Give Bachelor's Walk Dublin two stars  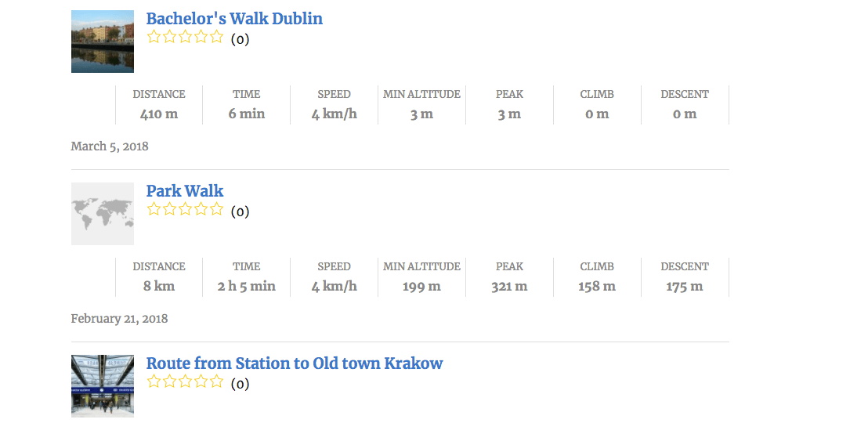point(170,37)
